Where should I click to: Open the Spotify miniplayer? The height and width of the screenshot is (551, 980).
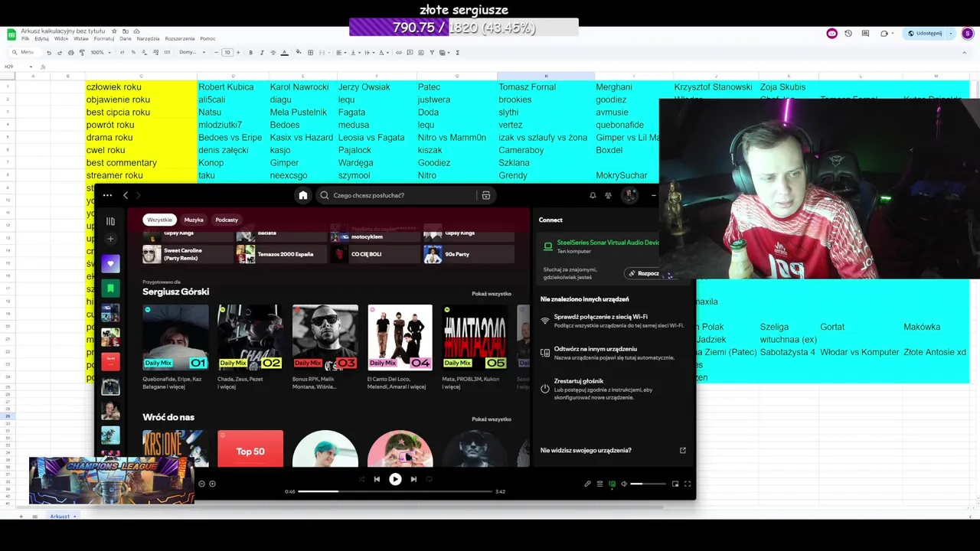pos(675,484)
